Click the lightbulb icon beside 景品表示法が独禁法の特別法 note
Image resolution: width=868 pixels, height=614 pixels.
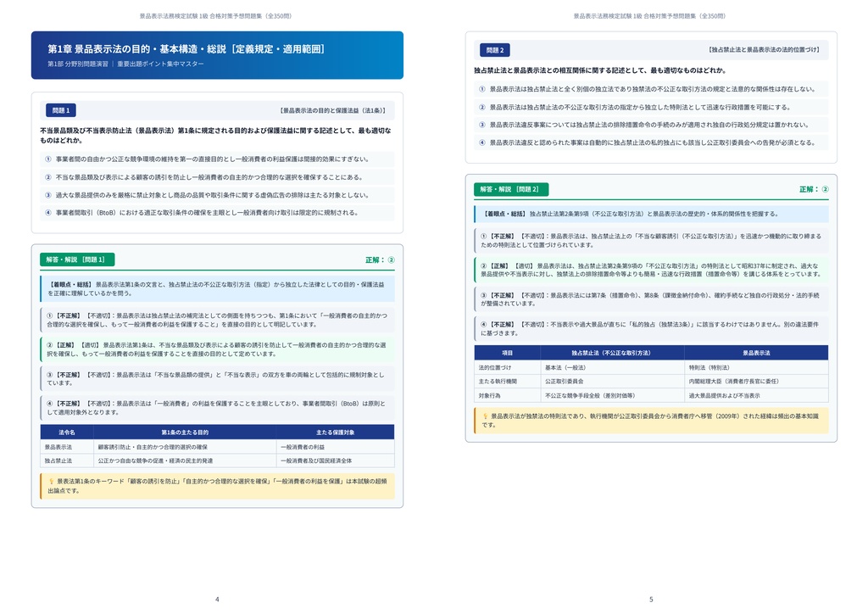(485, 416)
